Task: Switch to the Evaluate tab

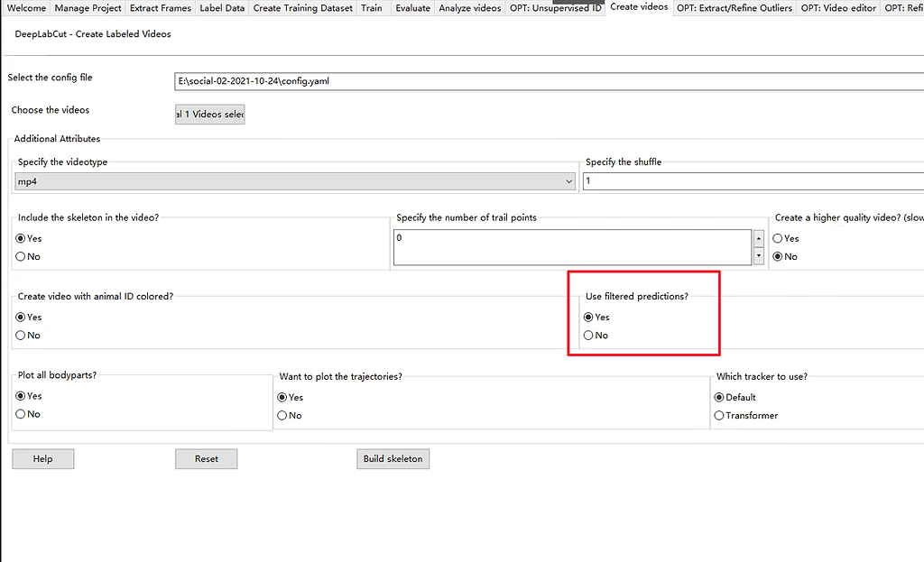Action: (x=412, y=8)
